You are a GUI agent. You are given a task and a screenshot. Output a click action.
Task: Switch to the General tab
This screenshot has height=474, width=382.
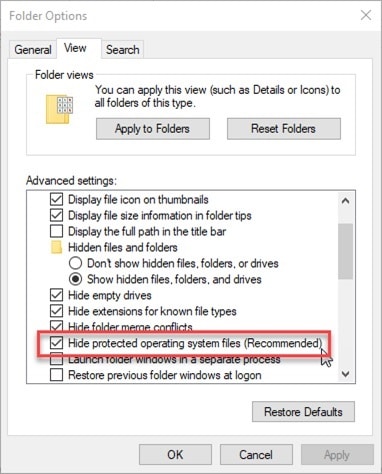[33, 50]
